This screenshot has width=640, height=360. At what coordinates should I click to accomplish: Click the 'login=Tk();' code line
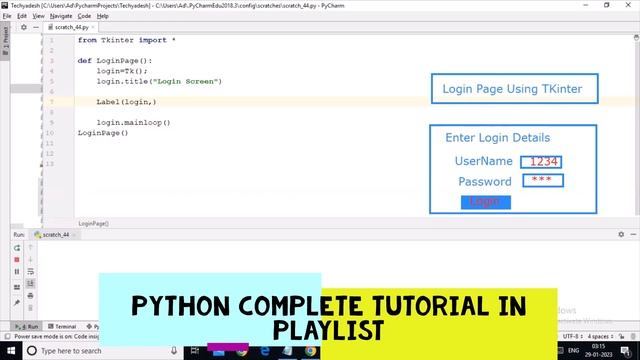point(122,71)
